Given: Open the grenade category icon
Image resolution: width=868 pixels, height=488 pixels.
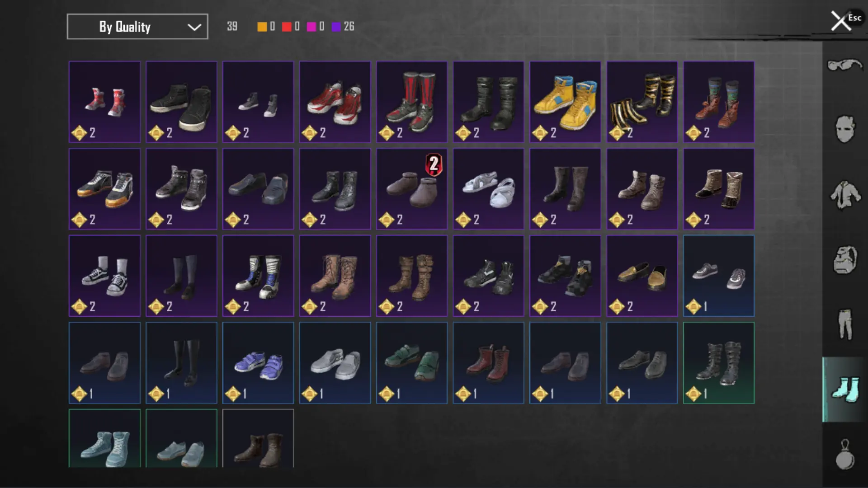Looking at the screenshot, I should pos(844,455).
